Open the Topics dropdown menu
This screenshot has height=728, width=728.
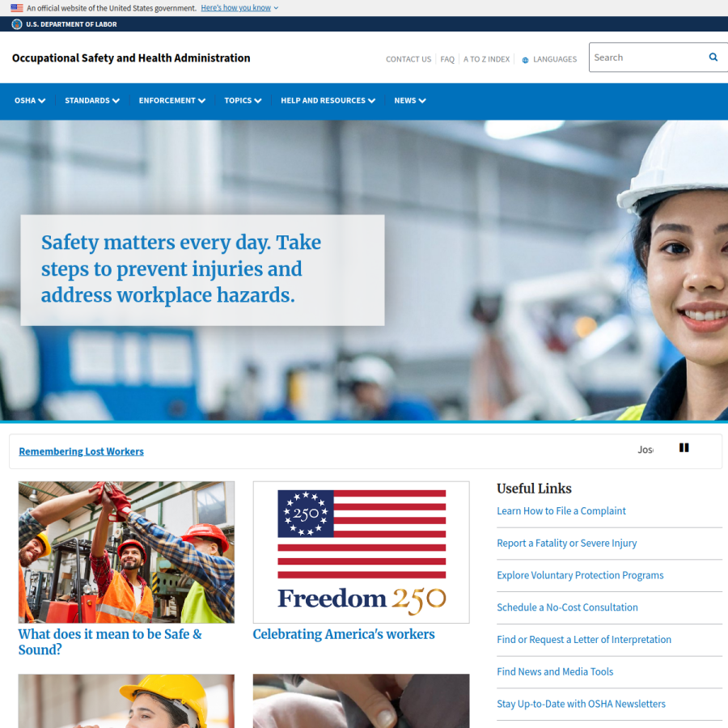click(243, 100)
